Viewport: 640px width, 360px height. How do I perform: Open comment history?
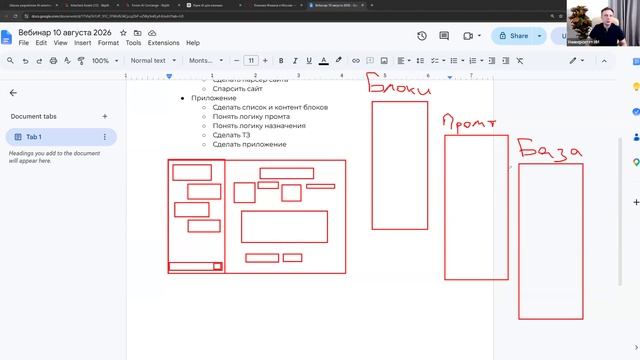(x=444, y=36)
